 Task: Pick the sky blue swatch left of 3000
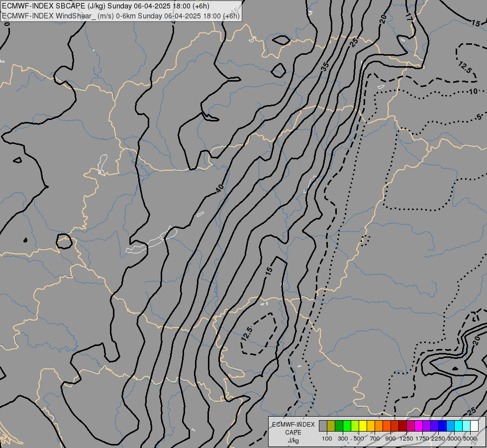tap(451, 426)
